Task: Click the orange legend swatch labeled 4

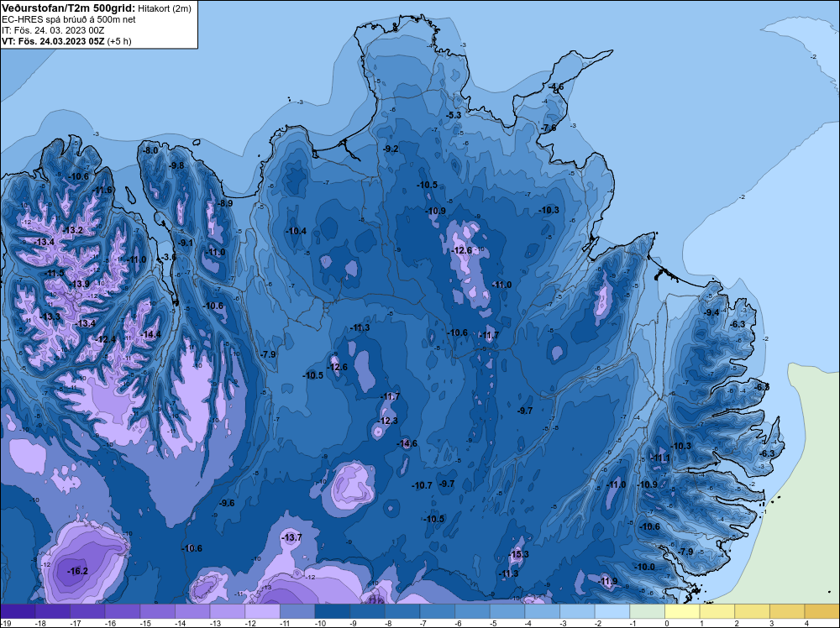Action: pos(822,611)
